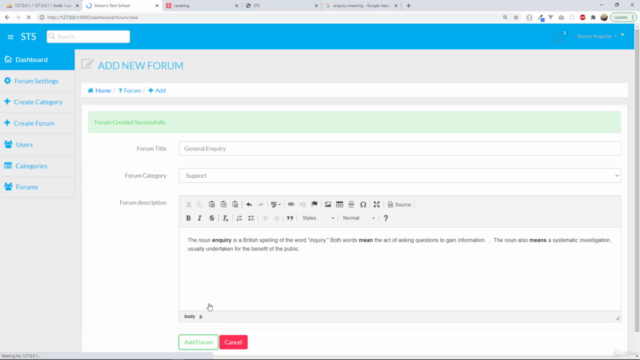
Task: Click the p element path item
Action: pyautogui.click(x=201, y=316)
